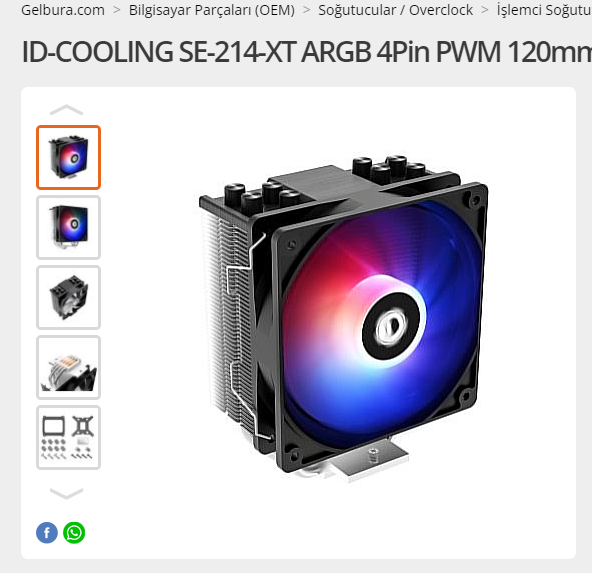Open İşlemci Soğutucu breadcrumb link
This screenshot has height=573, width=592.
pos(544,10)
